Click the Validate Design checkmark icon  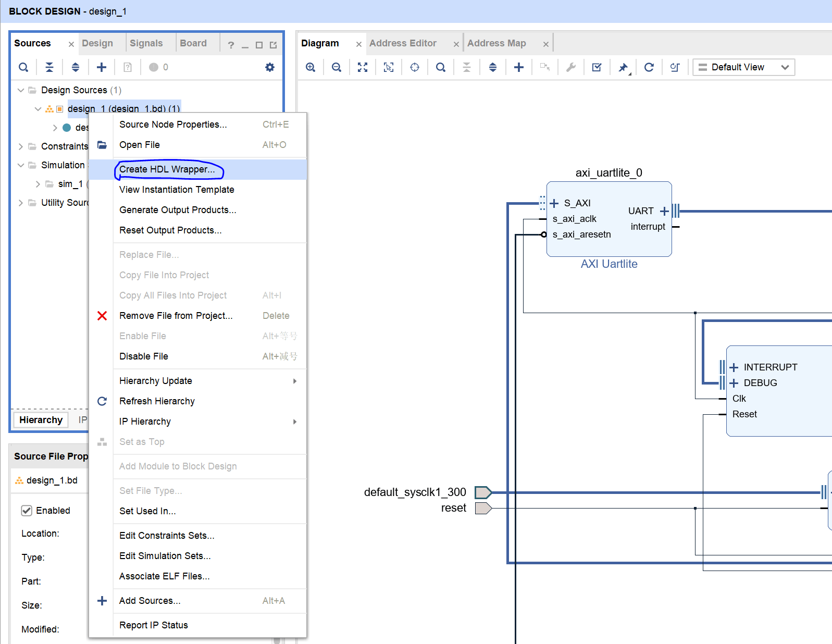coord(597,67)
